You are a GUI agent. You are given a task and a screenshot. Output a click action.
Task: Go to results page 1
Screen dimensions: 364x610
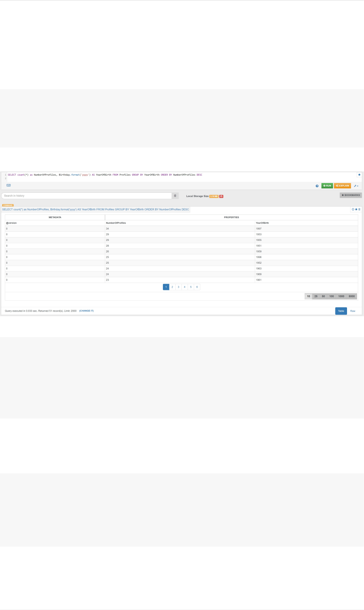coord(166,287)
